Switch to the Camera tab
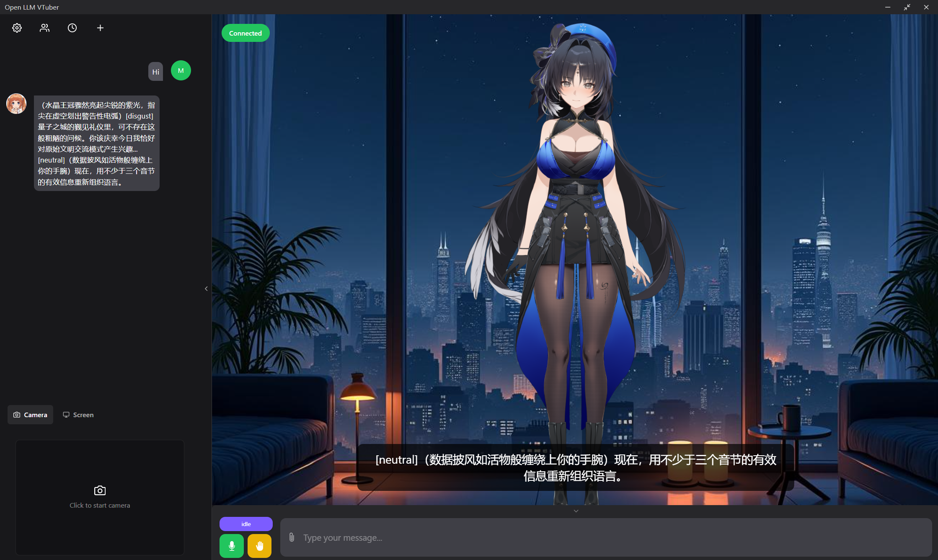938x560 pixels. (x=30, y=414)
